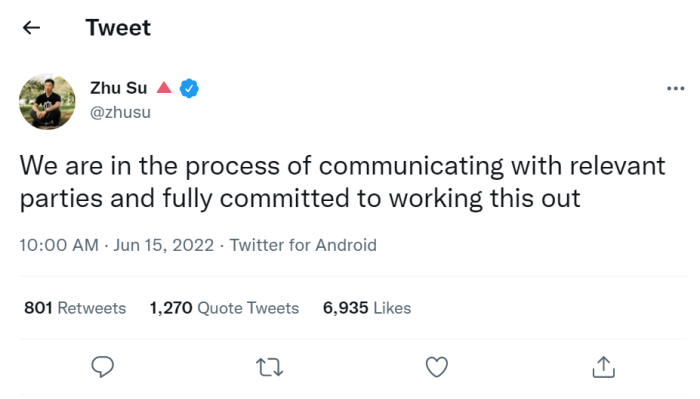Open Zhu Su's profile picture
700x399 pixels.
pos(47,102)
